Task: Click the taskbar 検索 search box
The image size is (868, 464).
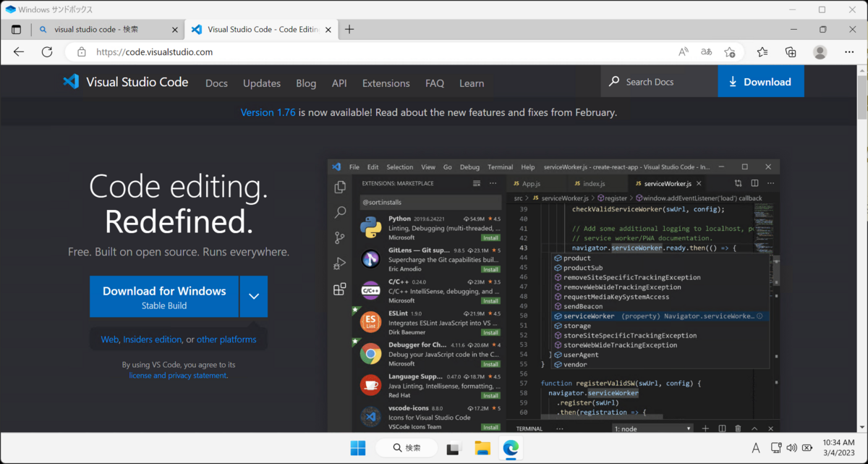Action: point(407,448)
